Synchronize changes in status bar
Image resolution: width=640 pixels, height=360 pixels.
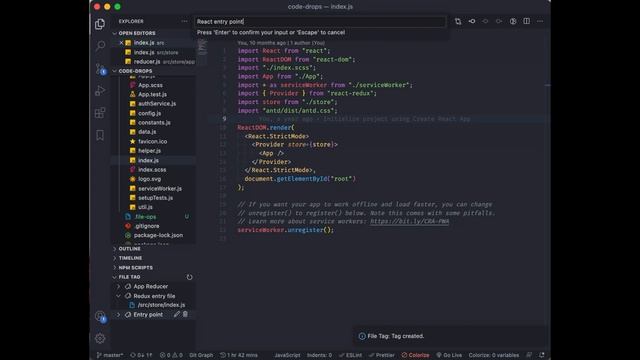coord(141,355)
